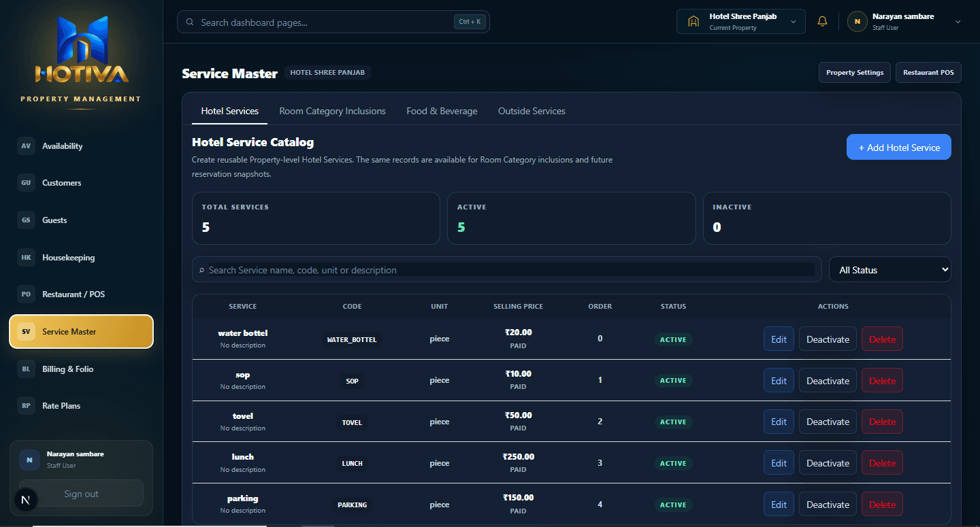Image resolution: width=980 pixels, height=527 pixels.
Task: Open the All Status filter dropdown
Action: (890, 269)
